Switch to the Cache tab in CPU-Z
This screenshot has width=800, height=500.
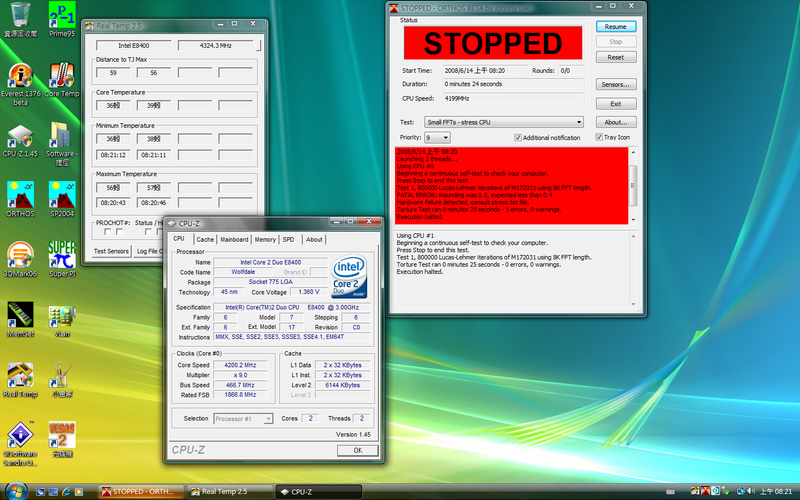(205, 239)
